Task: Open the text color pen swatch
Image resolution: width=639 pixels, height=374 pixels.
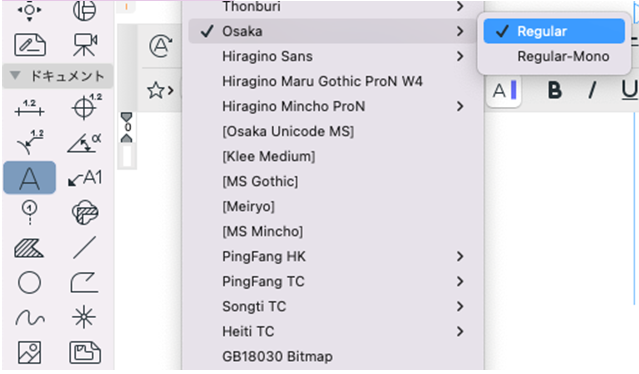Action: click(504, 90)
